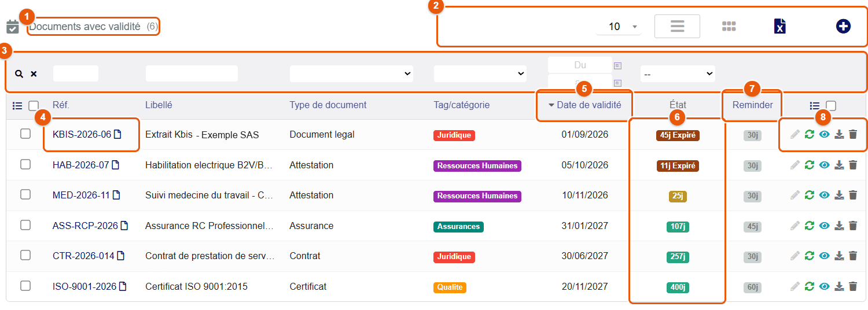Delete the HAB-2026-07 row
Screen dimensions: 868x310
[853, 165]
